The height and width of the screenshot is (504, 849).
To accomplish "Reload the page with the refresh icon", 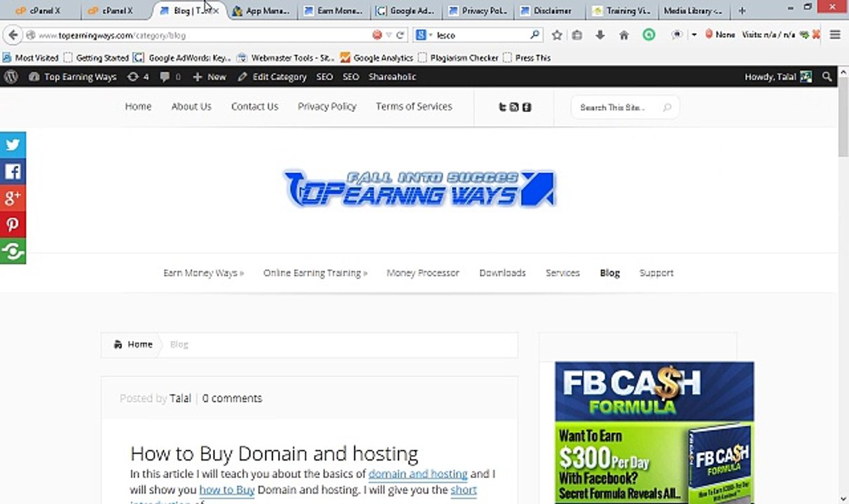I will (400, 35).
